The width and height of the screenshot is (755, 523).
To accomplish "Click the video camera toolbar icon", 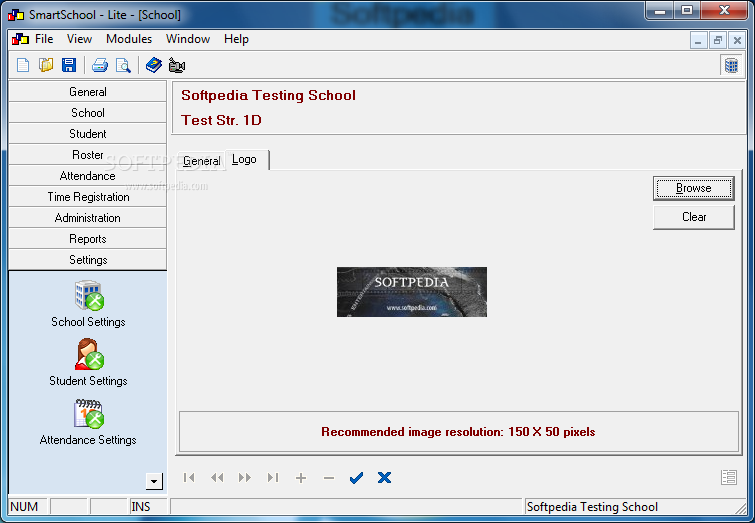I will click(177, 65).
